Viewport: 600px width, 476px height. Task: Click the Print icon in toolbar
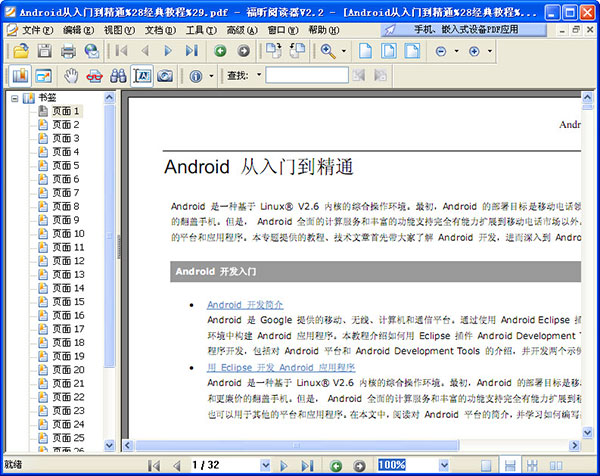69,50
